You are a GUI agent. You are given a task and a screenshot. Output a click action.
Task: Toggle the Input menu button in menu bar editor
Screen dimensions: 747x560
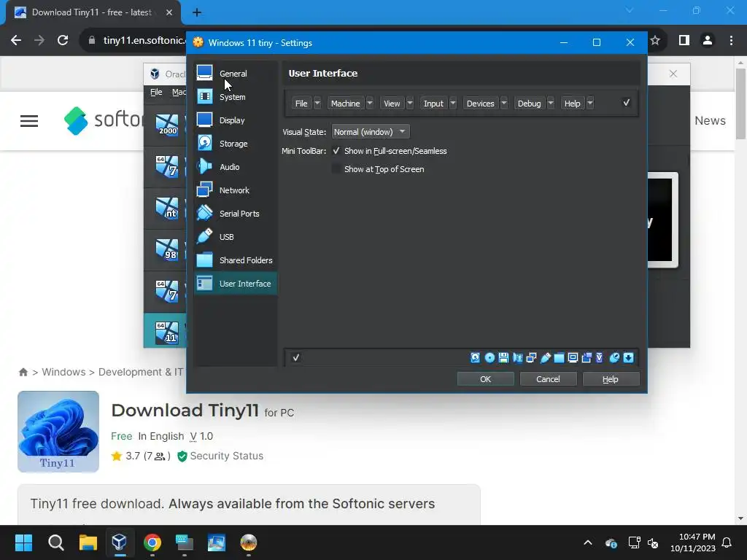tap(433, 104)
